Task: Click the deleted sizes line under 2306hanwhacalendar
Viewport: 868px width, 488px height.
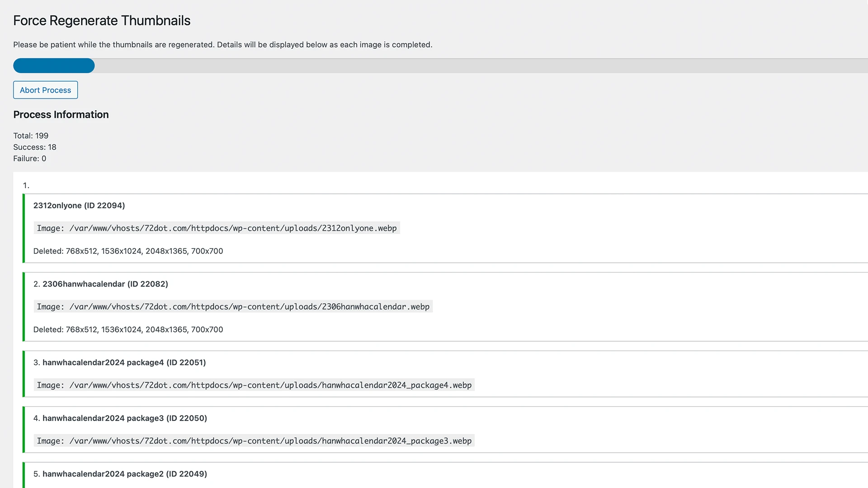Action: coord(128,330)
